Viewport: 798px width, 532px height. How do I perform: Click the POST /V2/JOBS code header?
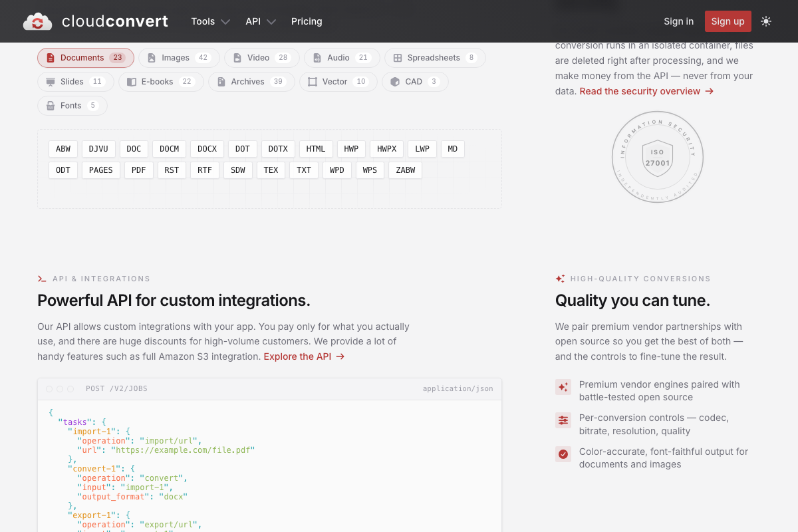pos(116,388)
